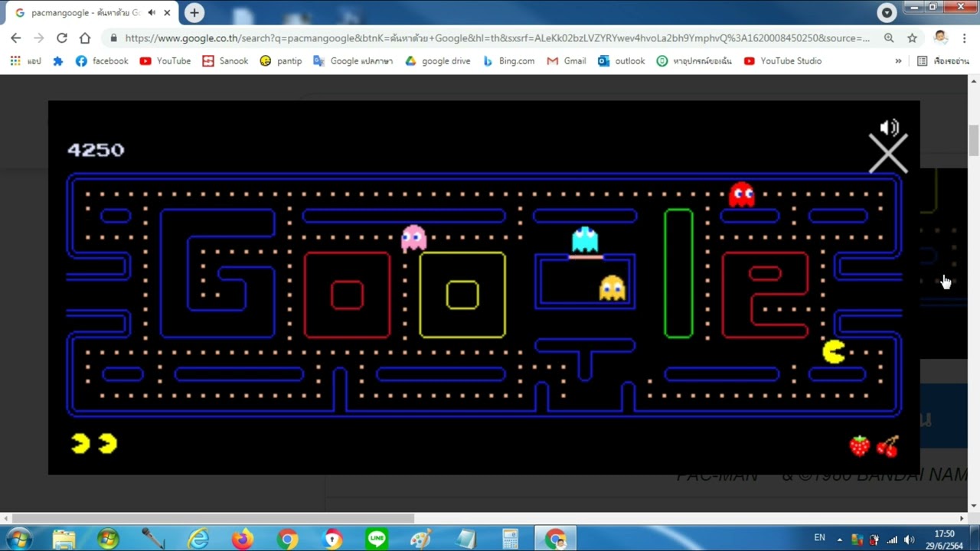Mute the Pac-Man game sound
Screen dimensions: 980x551
[889, 128]
